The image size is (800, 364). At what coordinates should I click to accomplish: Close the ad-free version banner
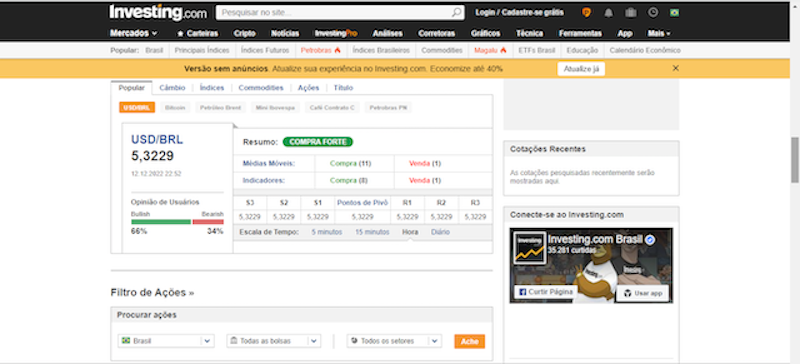pyautogui.click(x=676, y=68)
